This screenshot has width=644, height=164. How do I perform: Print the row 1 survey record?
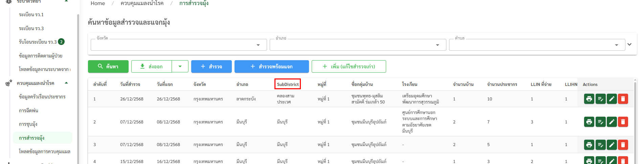589,99
